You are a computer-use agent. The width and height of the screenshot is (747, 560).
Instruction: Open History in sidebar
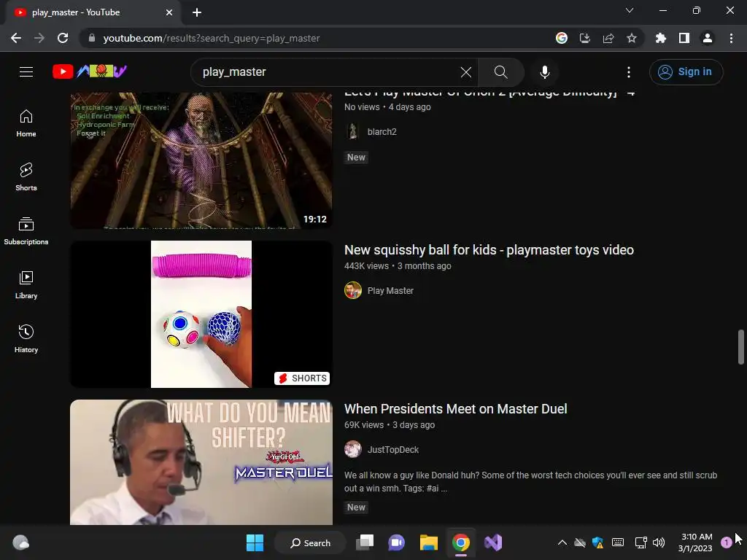[26, 338]
